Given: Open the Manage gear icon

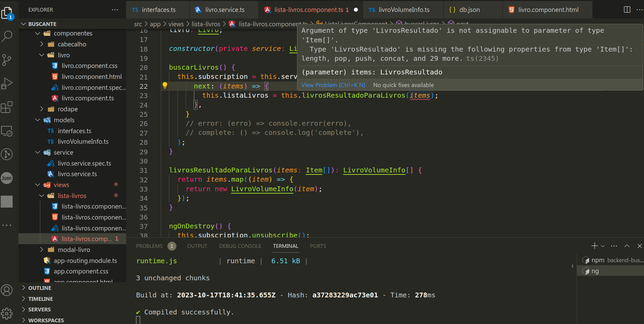Looking at the screenshot, I should pos(7,313).
